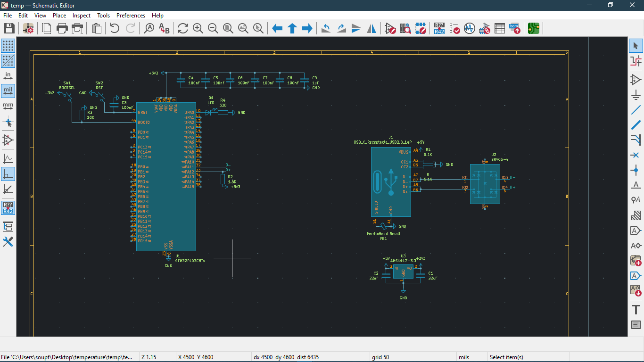Toggle grid display visibility
644x362 pixels.
[8, 46]
